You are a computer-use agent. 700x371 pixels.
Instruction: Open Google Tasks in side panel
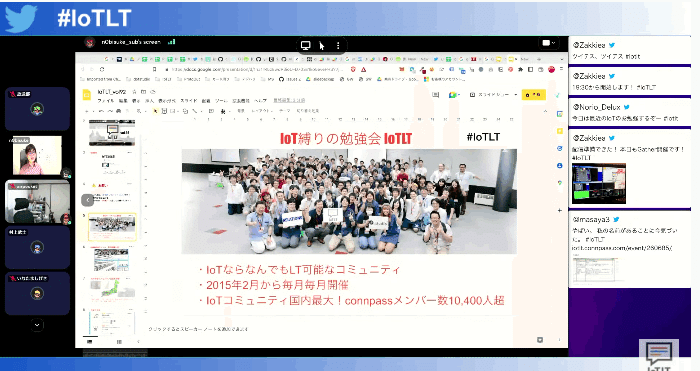point(560,148)
